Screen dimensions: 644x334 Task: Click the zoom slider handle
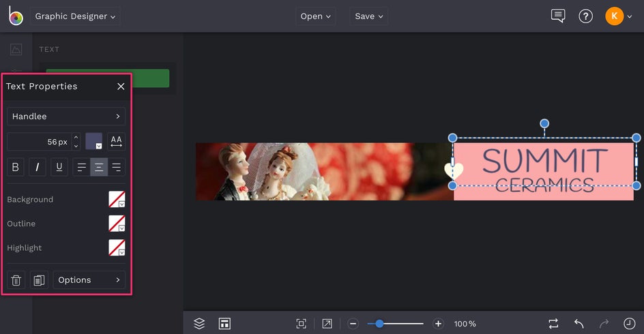[x=379, y=324]
